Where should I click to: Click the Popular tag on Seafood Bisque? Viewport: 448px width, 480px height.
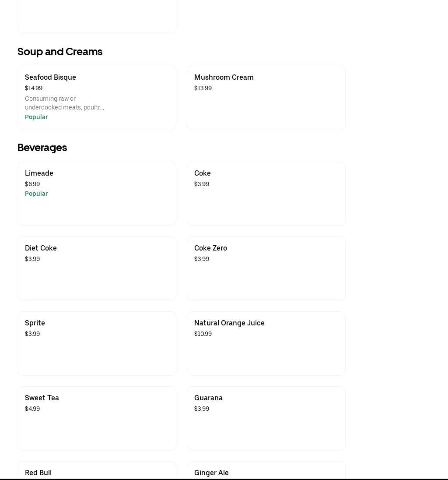[36, 117]
